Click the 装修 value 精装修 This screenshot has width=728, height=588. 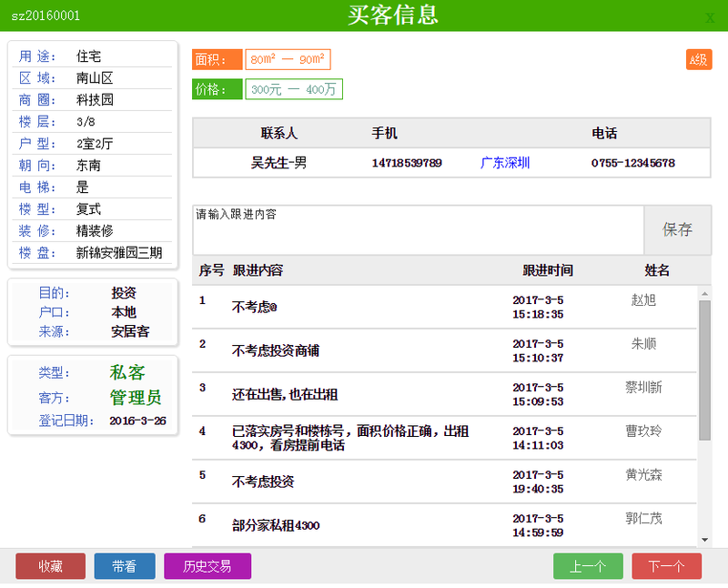point(95,231)
